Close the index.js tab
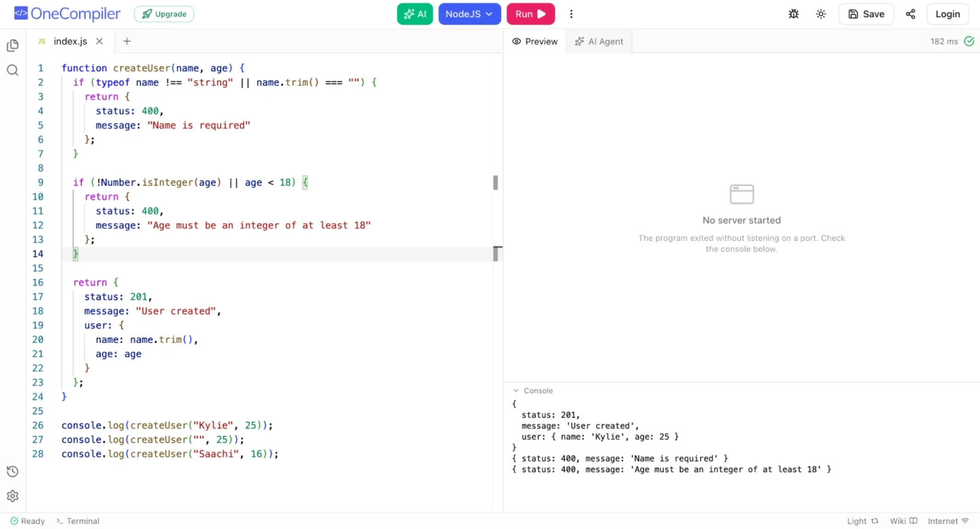Screen dimensions: 980x529 (99, 41)
